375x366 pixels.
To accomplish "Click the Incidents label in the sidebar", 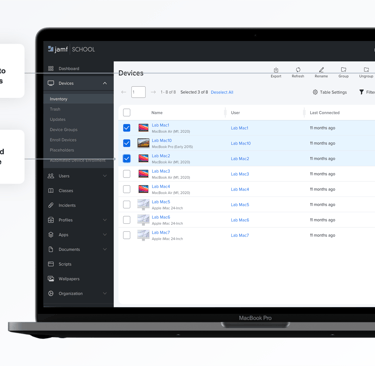I will [x=67, y=205].
